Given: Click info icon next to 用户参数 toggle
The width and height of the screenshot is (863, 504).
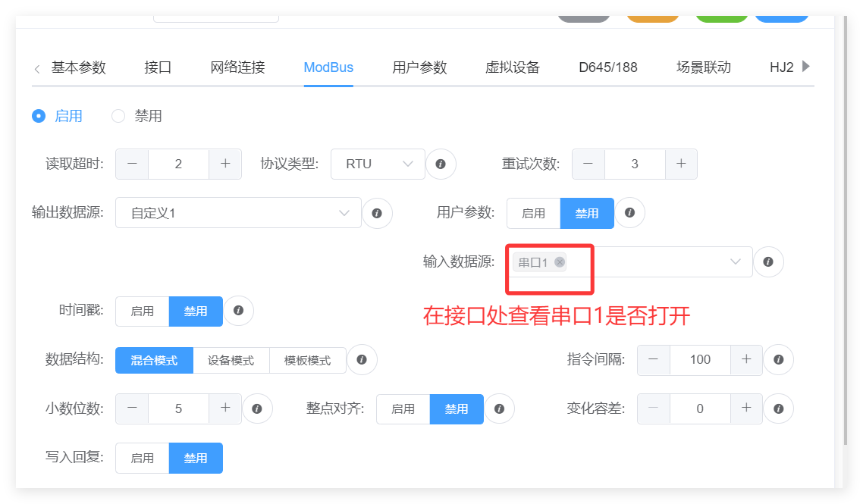Looking at the screenshot, I should coord(629,213).
